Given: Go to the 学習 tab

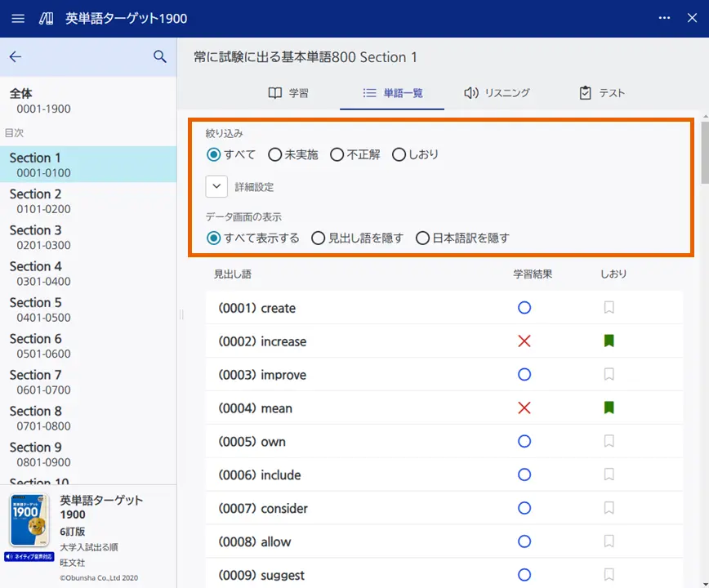Looking at the screenshot, I should pyautogui.click(x=288, y=93).
